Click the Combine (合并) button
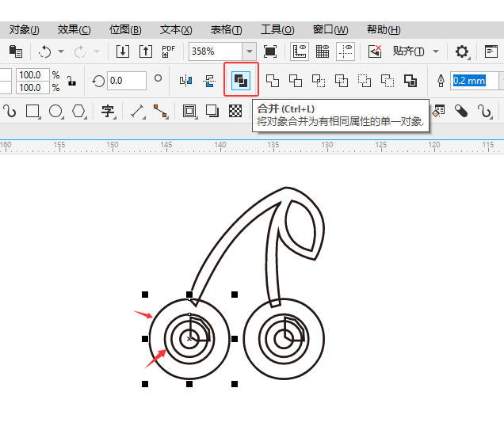This screenshot has width=504, height=426. pos(241,80)
